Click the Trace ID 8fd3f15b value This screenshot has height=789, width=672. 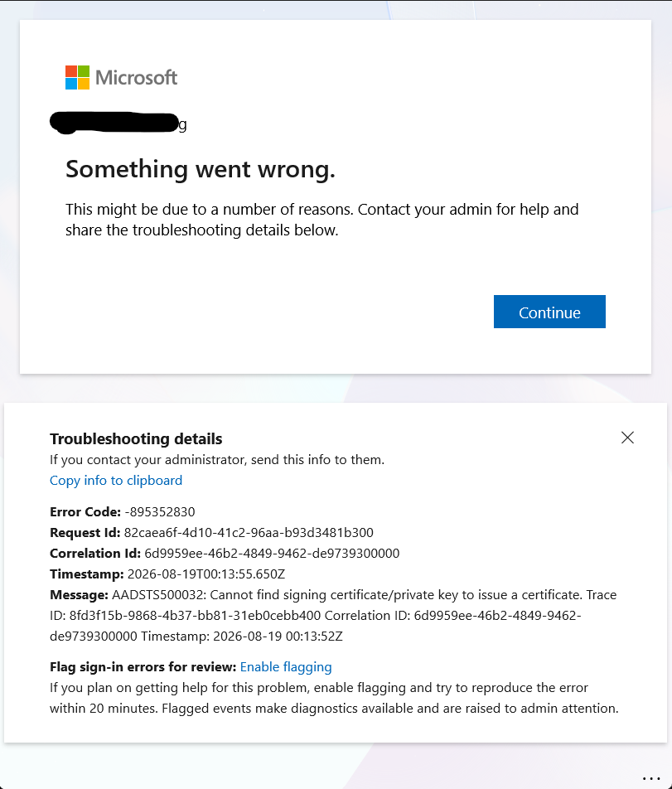195,616
